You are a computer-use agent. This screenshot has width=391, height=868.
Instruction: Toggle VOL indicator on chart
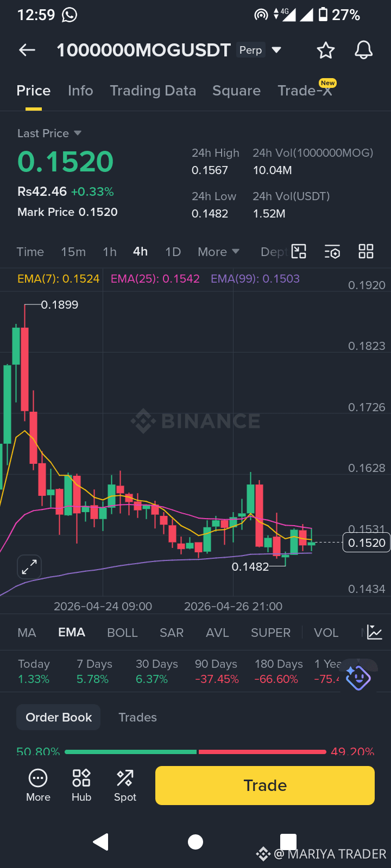click(x=326, y=633)
